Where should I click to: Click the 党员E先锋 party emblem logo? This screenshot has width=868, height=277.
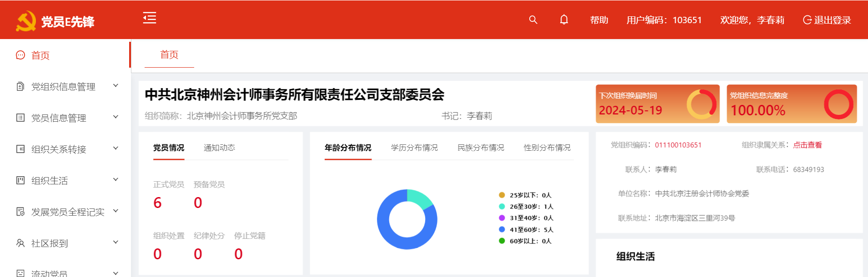pos(26,21)
